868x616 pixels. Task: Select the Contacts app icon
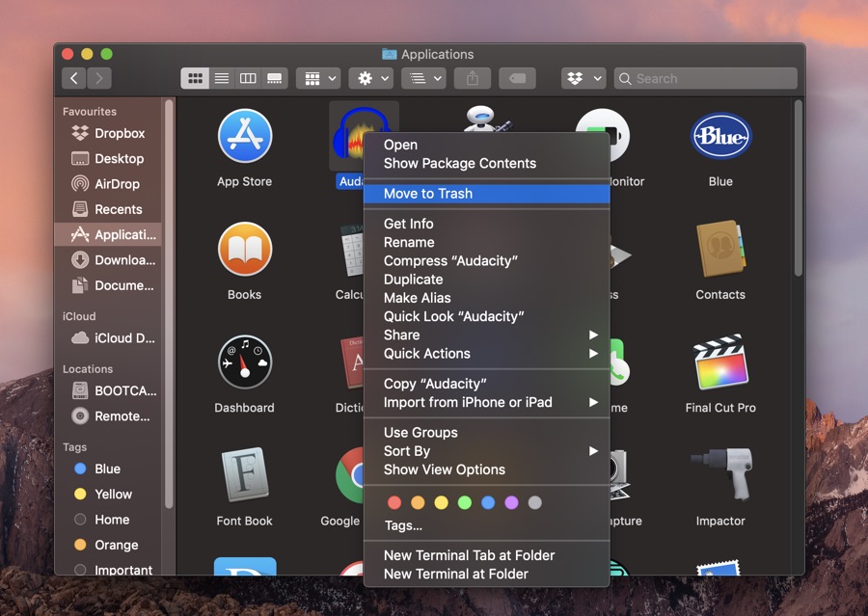pos(720,249)
